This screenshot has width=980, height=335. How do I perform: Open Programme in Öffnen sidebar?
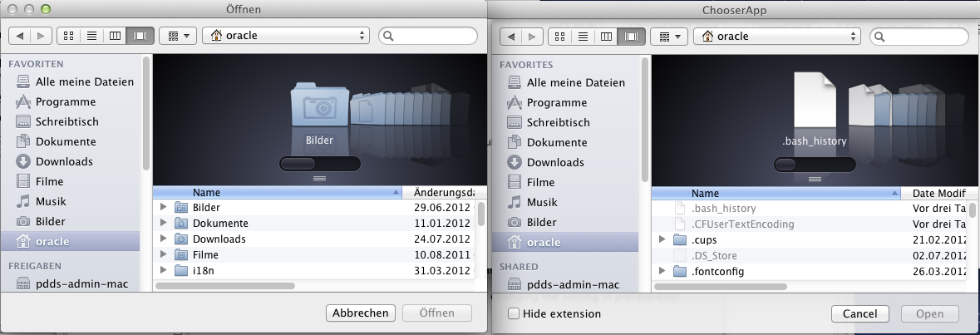(65, 101)
